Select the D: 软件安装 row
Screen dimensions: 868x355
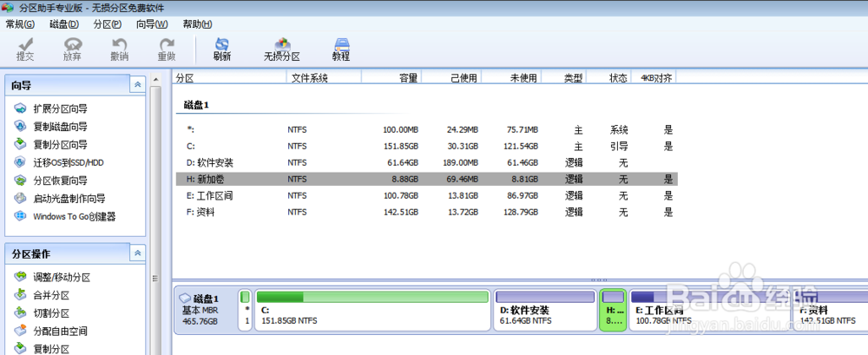click(x=427, y=163)
